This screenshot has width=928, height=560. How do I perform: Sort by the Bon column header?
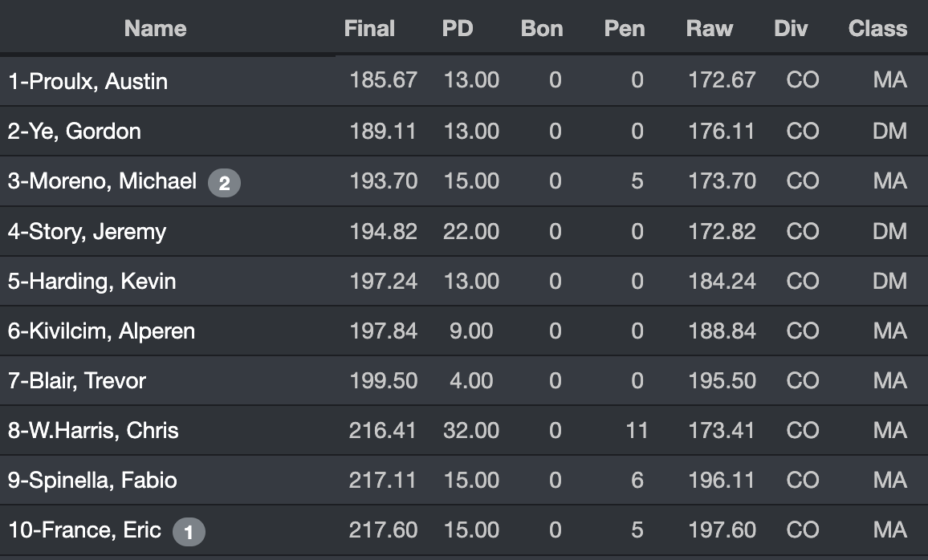click(542, 29)
